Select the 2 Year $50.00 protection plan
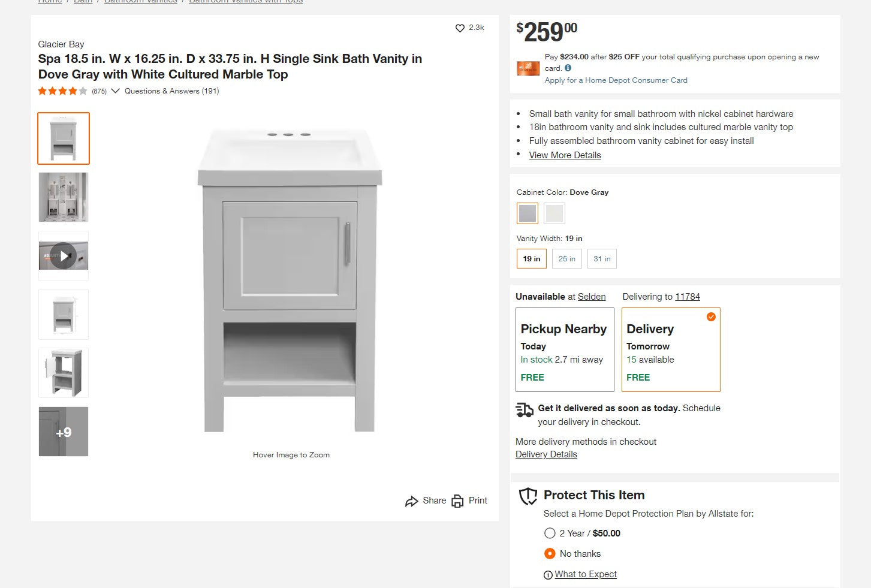Viewport: 871px width, 588px height. 550,533
